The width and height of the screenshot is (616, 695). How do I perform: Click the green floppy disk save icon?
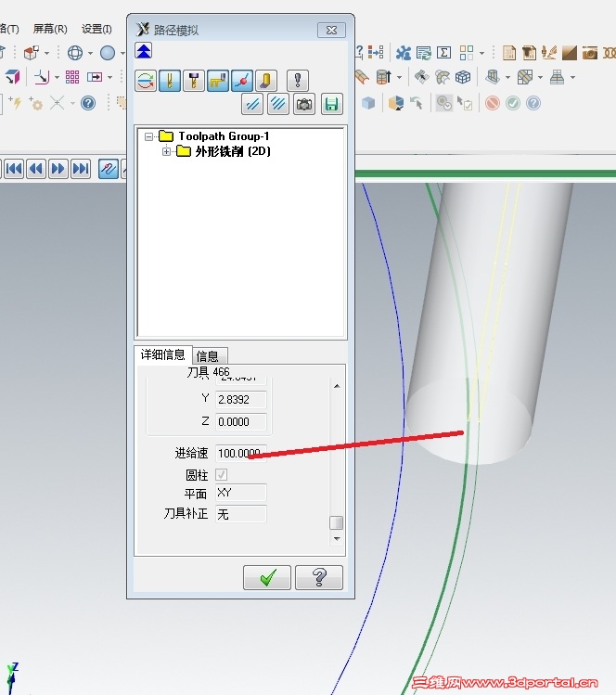coord(331,105)
